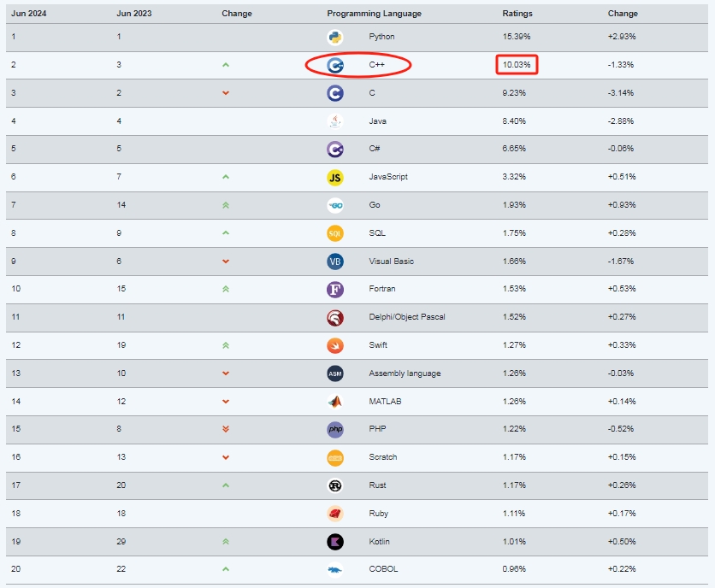Select the Go language icon

pyautogui.click(x=335, y=206)
